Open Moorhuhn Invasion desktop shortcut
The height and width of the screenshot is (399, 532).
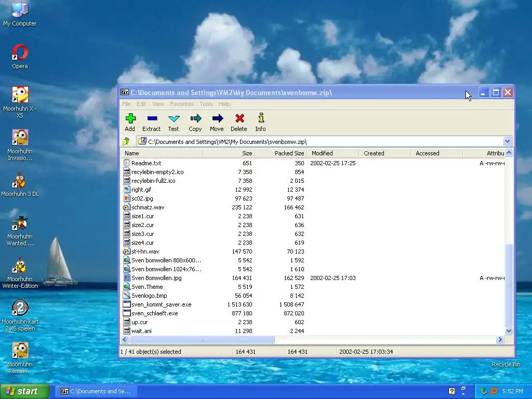tap(20, 144)
